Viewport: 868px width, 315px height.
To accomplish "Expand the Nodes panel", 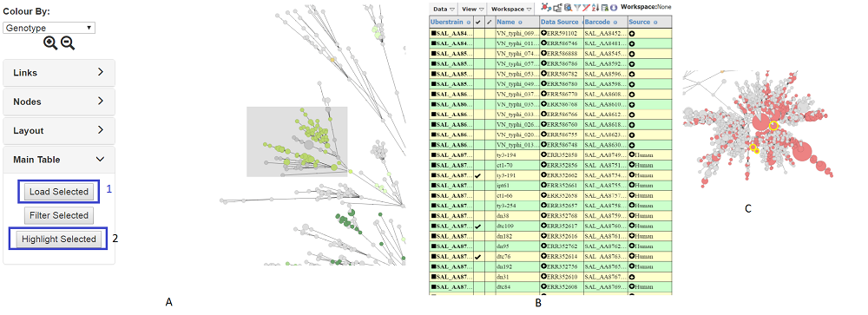I will pos(59,102).
